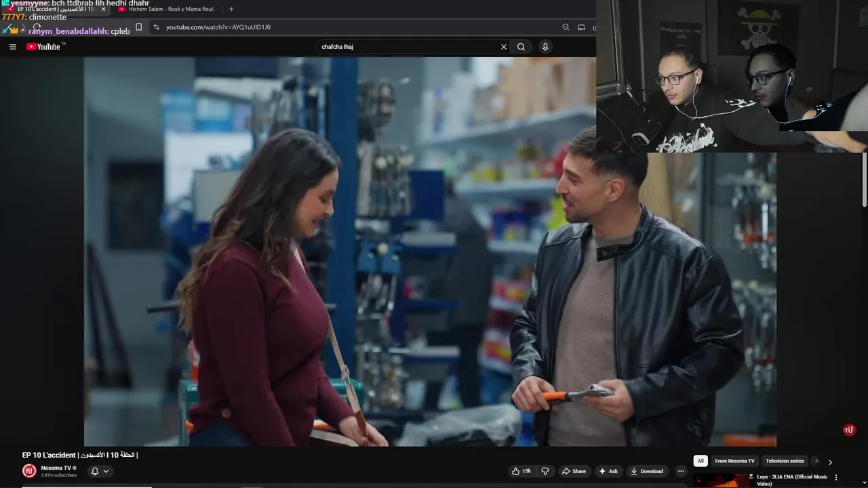Viewport: 868px width, 488px height.
Task: Open the site information icon in address bar
Action: click(156, 27)
